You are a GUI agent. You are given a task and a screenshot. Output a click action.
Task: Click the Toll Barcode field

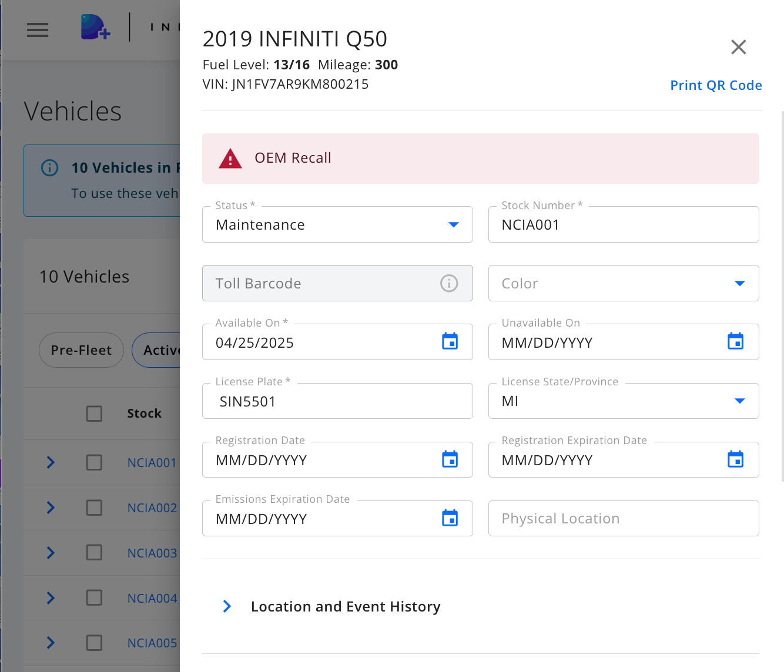click(x=337, y=283)
